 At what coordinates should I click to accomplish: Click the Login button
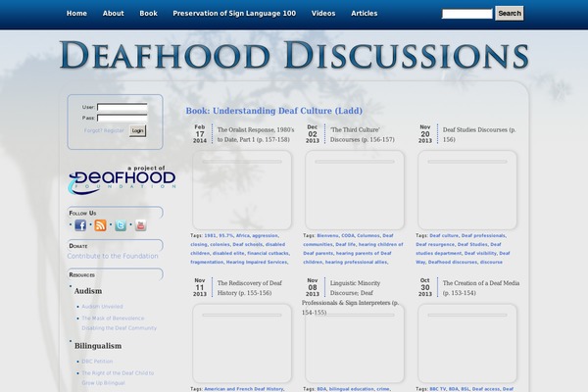(x=137, y=130)
